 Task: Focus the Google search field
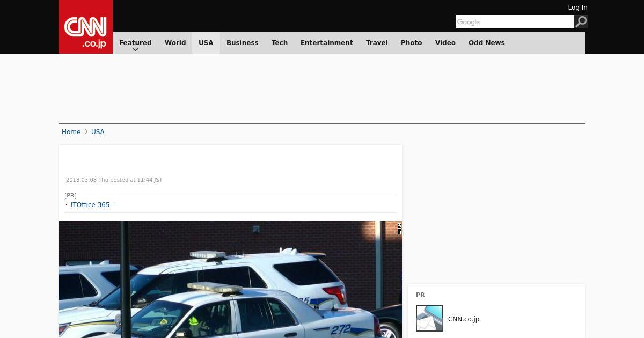pos(515,22)
